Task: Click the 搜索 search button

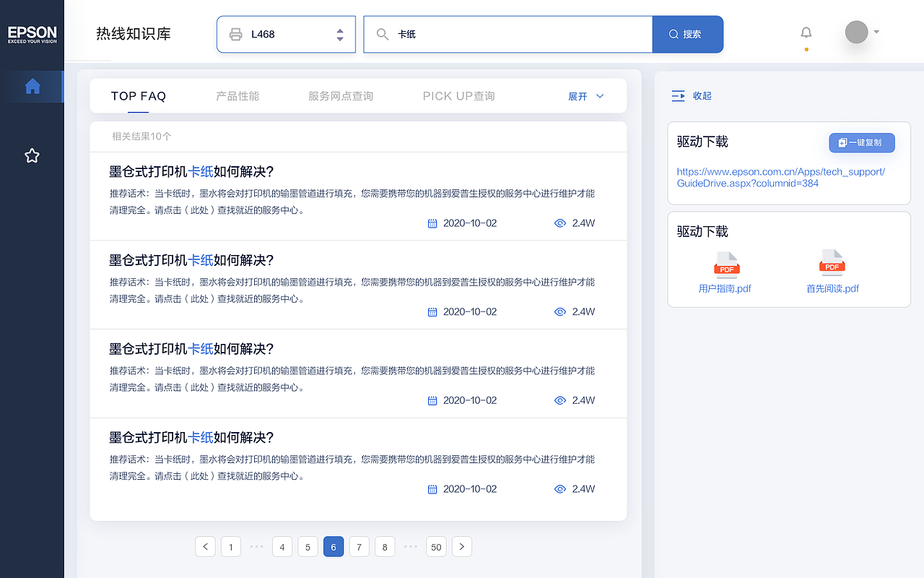Action: pyautogui.click(x=688, y=34)
